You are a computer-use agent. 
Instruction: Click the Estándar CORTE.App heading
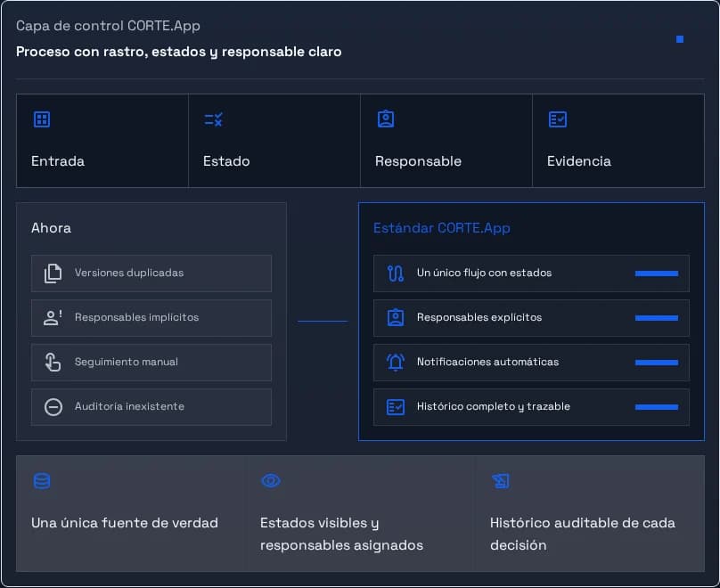click(442, 228)
